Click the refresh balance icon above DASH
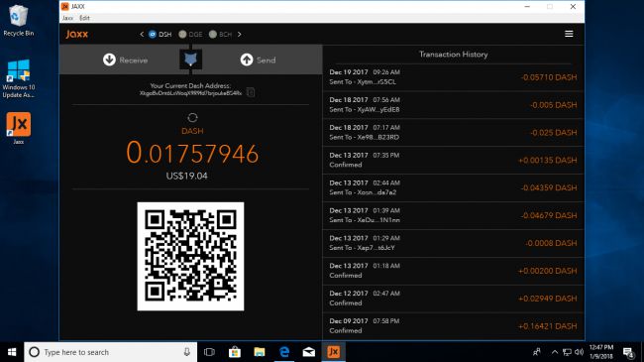 click(192, 118)
